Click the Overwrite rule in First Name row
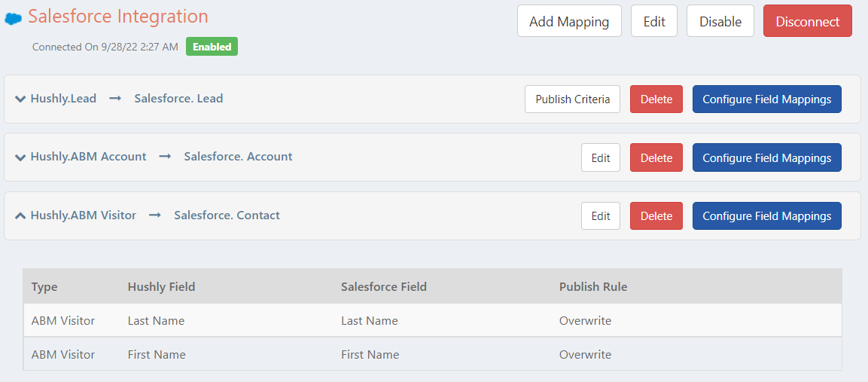Screen dimensions: 868x382 pyautogui.click(x=585, y=354)
